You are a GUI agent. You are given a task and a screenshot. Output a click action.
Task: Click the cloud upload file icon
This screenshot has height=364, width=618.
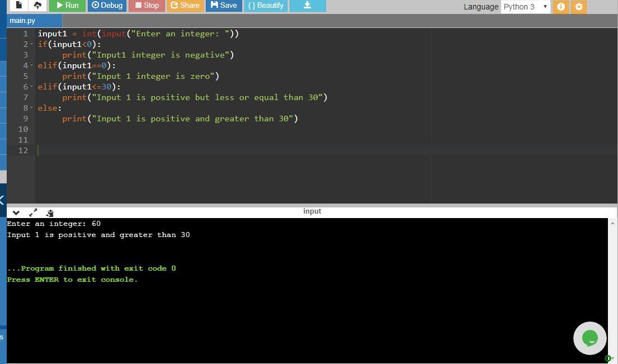(x=37, y=5)
